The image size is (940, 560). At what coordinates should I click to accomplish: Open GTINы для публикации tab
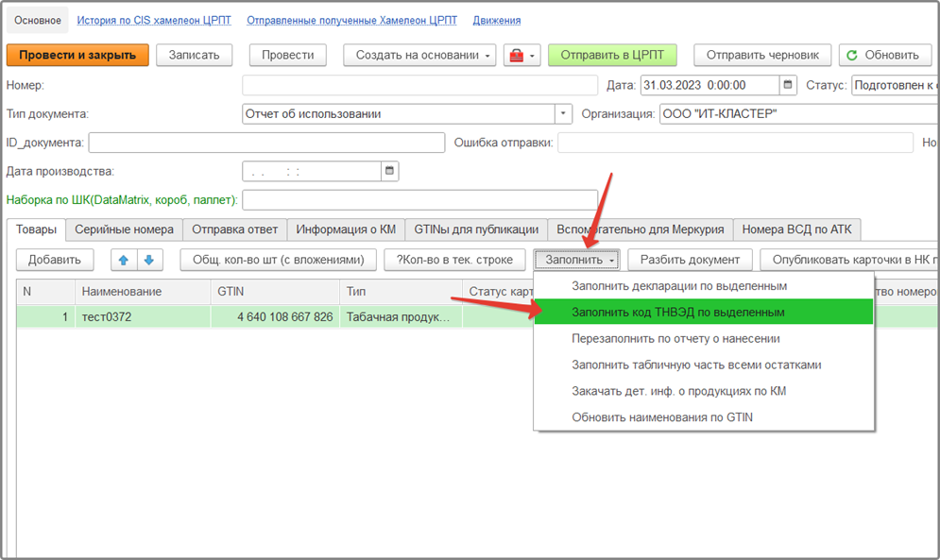pos(476,229)
